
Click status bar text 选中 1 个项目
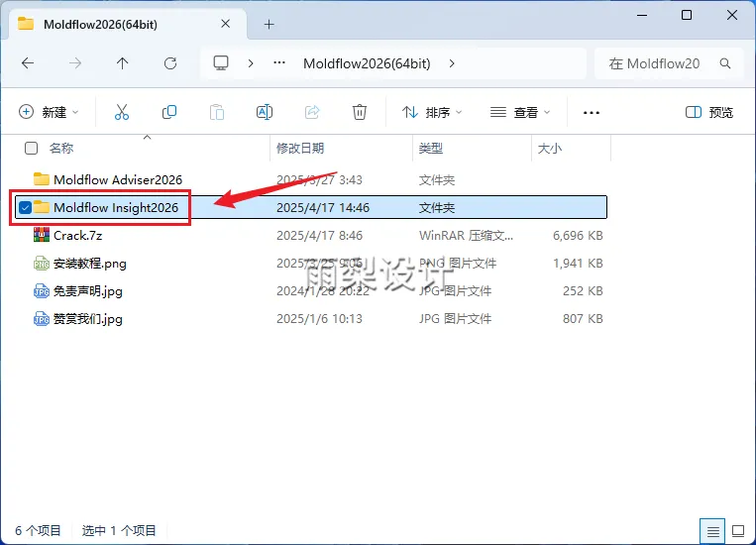click(119, 531)
